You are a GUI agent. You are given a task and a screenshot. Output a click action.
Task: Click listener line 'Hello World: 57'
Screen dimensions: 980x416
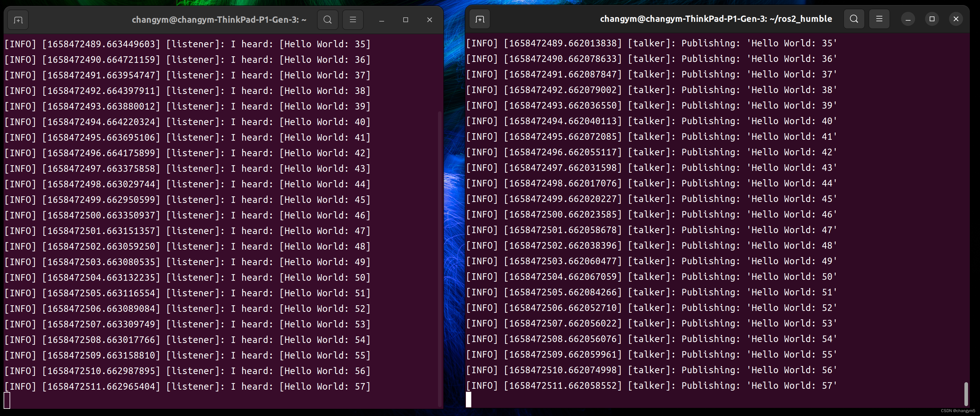click(188, 386)
